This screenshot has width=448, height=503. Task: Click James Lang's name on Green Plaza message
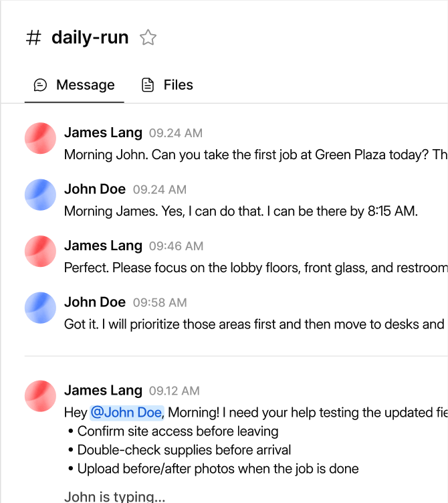pyautogui.click(x=103, y=132)
